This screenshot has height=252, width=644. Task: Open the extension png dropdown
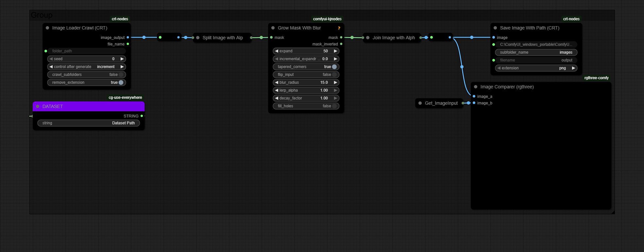point(536,68)
